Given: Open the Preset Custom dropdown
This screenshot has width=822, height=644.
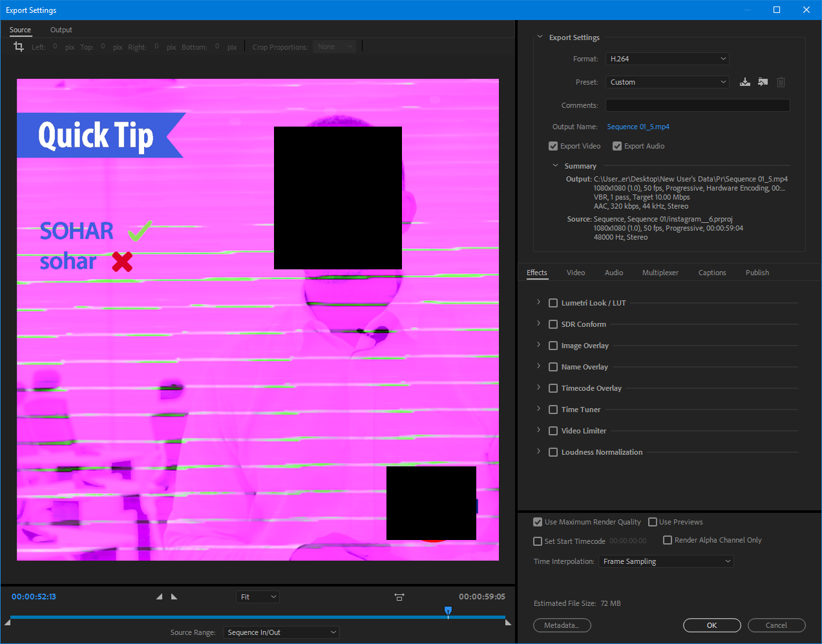Looking at the screenshot, I should pos(668,82).
